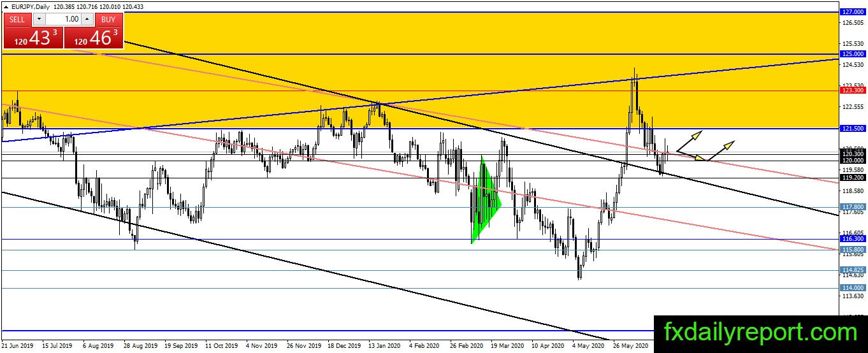
Task: Click the 4 Feb 2020 date label
Action: point(424,347)
